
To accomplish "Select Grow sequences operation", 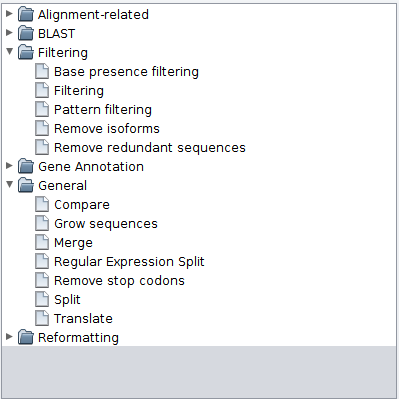I will click(x=106, y=224).
